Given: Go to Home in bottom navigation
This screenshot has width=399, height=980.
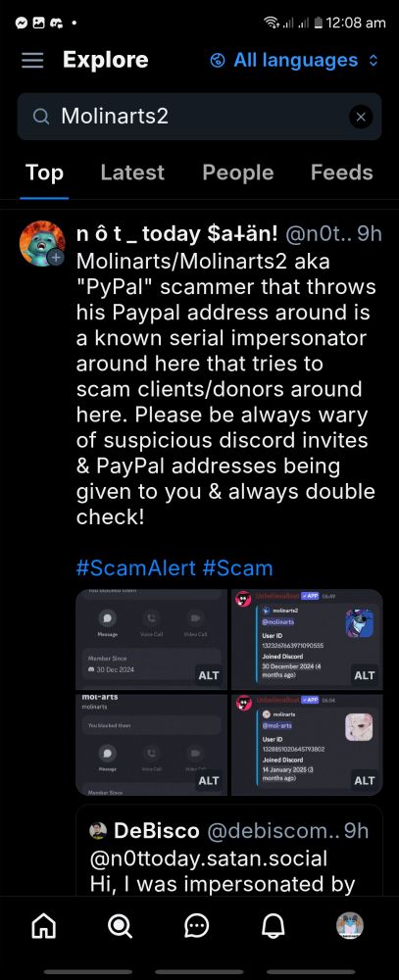Looking at the screenshot, I should coord(44,926).
